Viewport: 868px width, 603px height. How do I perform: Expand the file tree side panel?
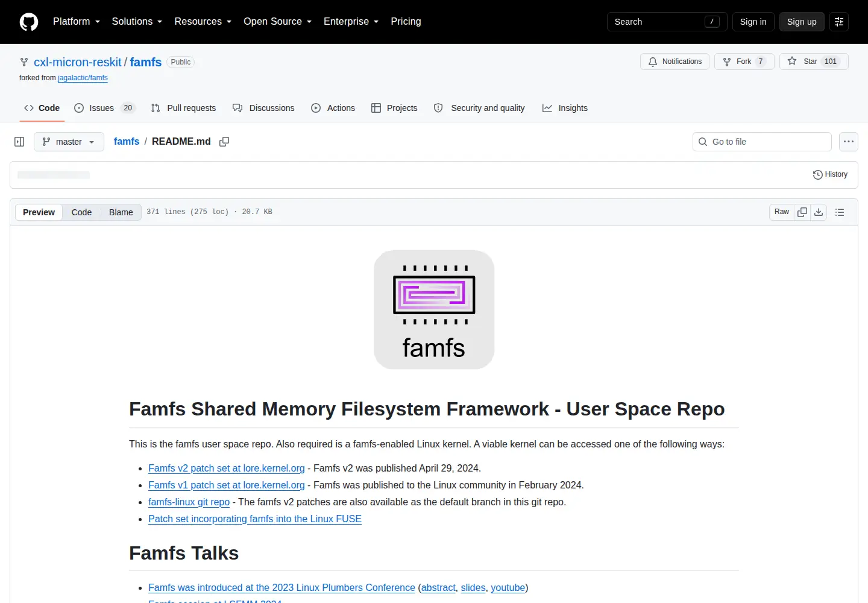pyautogui.click(x=19, y=142)
